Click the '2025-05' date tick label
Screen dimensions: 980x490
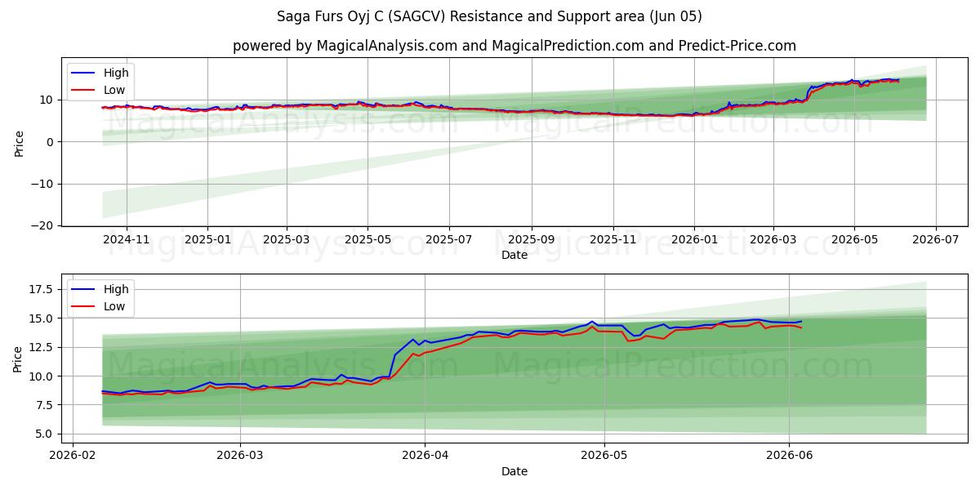point(367,240)
